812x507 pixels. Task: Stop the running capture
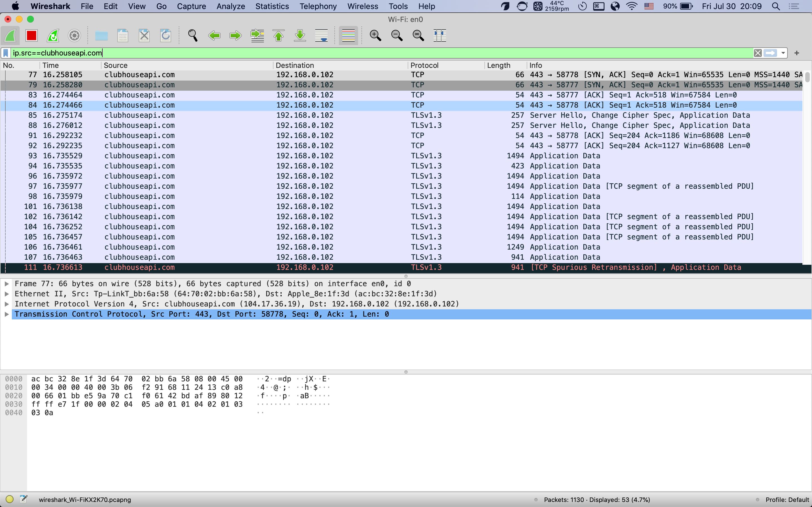pos(31,35)
